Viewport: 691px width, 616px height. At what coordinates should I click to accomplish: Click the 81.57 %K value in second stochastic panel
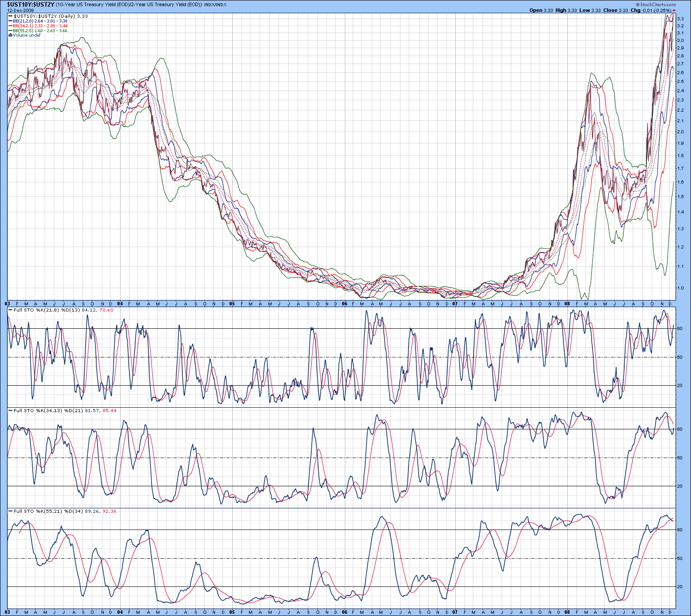(92, 411)
